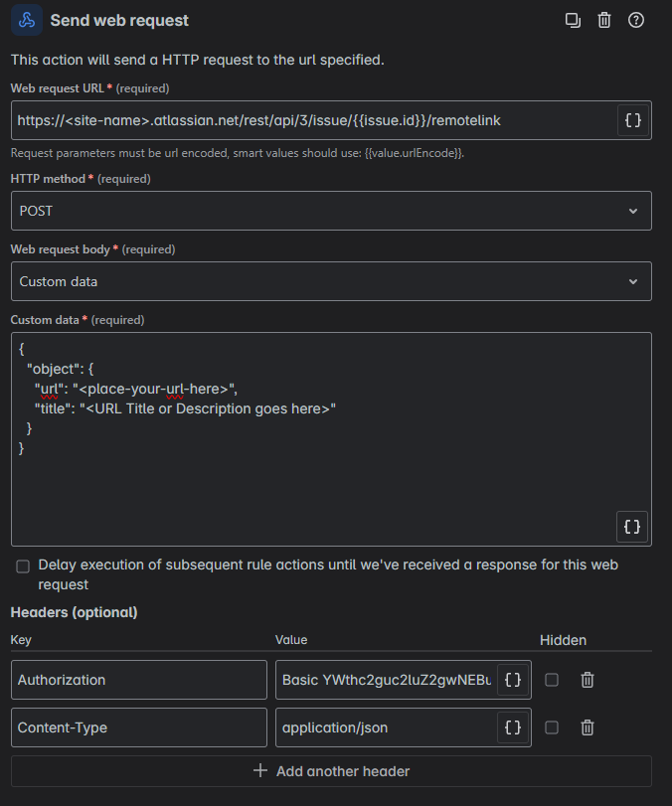The width and height of the screenshot is (672, 806).
Task: Add another header row
Action: click(x=333, y=770)
